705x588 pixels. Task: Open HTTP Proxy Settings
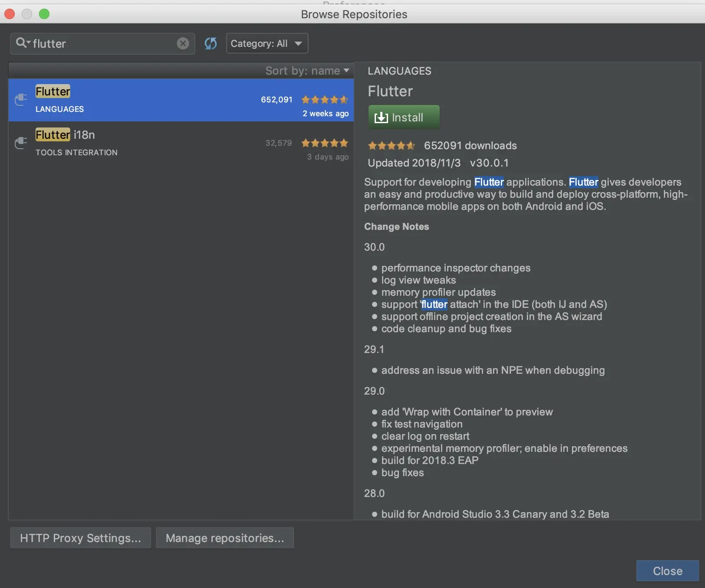[x=81, y=538]
